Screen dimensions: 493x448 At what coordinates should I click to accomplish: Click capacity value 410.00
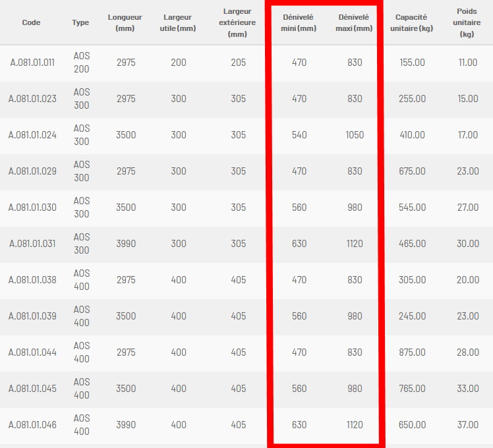pyautogui.click(x=412, y=135)
